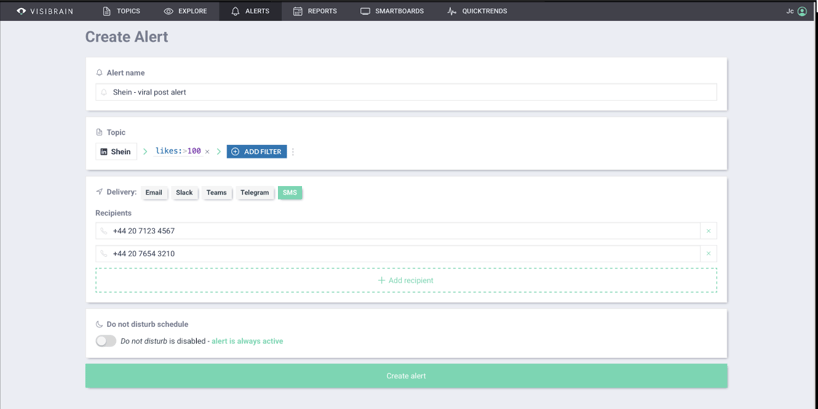818x409 pixels.
Task: Click the likes:>100 filter text
Action: (x=178, y=151)
